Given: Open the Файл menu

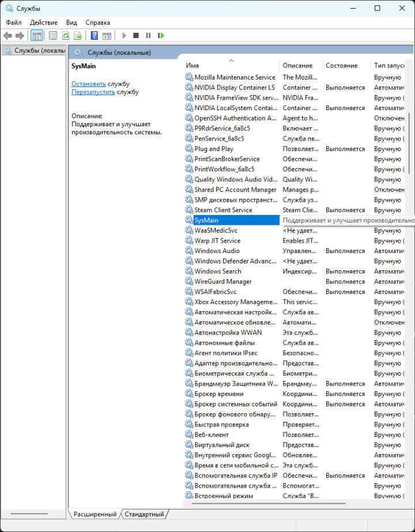Looking at the screenshot, I should click(x=13, y=22).
